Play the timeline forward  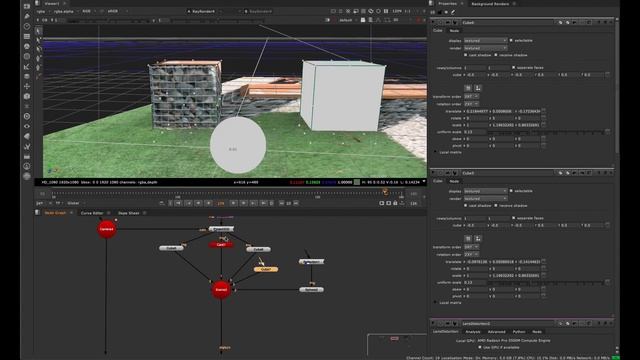click(233, 203)
